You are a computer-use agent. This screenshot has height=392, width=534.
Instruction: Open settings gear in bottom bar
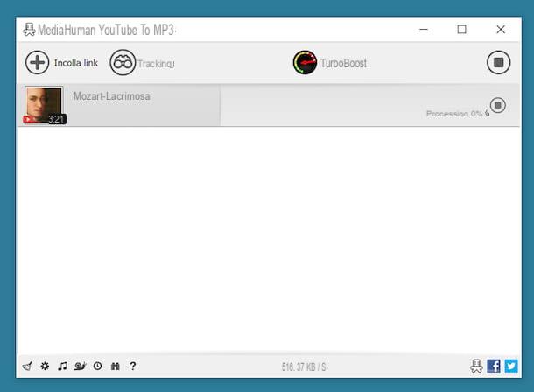pyautogui.click(x=45, y=366)
